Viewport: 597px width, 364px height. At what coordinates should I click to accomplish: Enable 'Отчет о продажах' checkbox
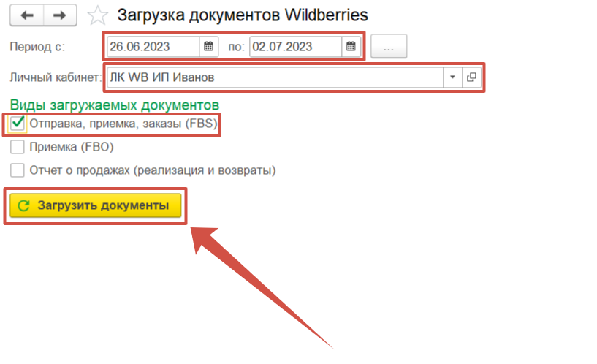click(18, 170)
